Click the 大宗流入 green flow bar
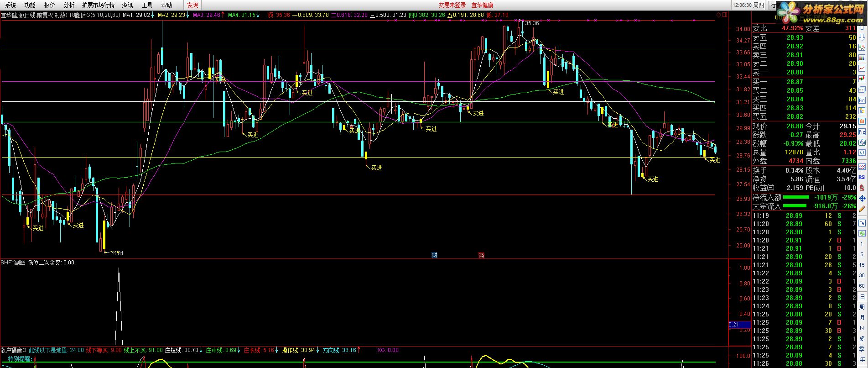 (x=796, y=206)
